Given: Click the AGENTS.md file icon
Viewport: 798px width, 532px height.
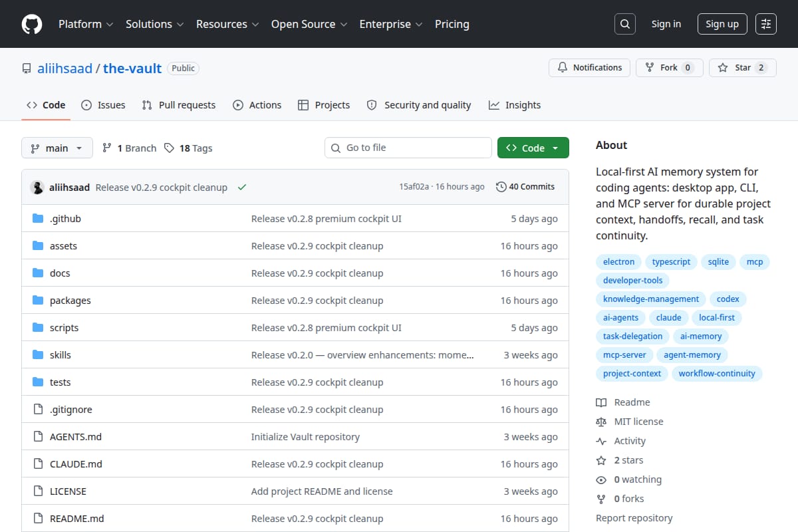Looking at the screenshot, I should tap(38, 437).
